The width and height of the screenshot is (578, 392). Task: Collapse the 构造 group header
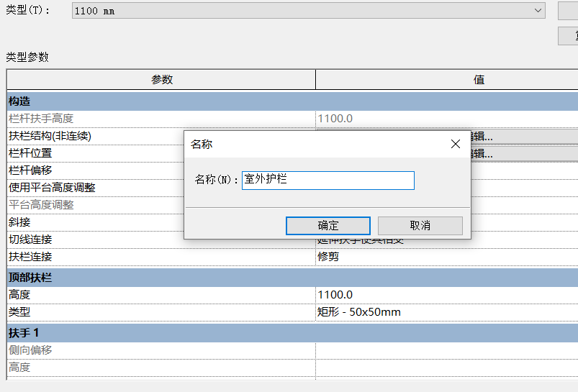coord(19,101)
